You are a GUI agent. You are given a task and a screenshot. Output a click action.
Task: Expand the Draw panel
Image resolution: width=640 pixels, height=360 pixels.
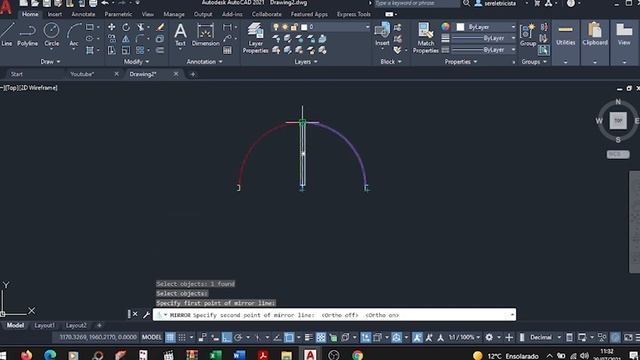pyautogui.click(x=51, y=62)
